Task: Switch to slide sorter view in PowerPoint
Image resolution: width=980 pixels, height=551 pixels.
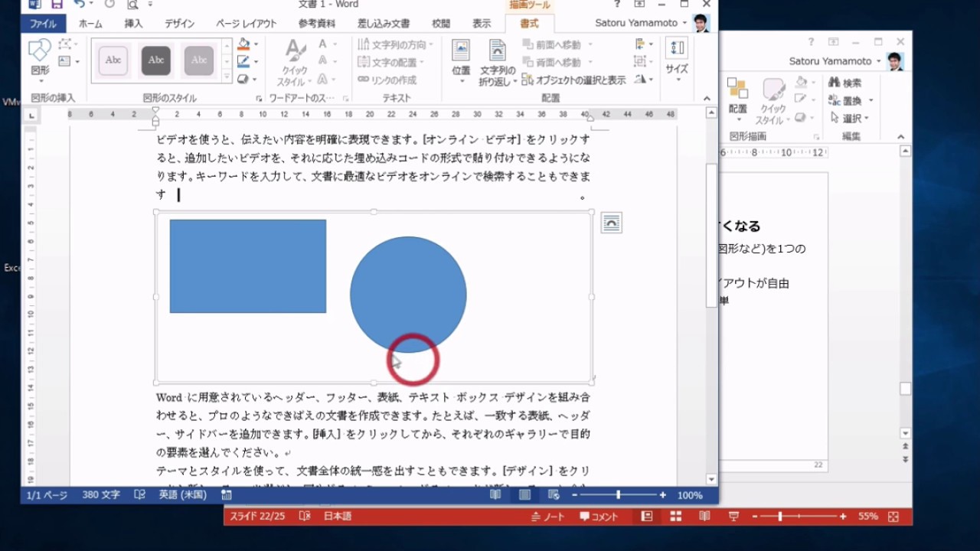Action: [675, 517]
